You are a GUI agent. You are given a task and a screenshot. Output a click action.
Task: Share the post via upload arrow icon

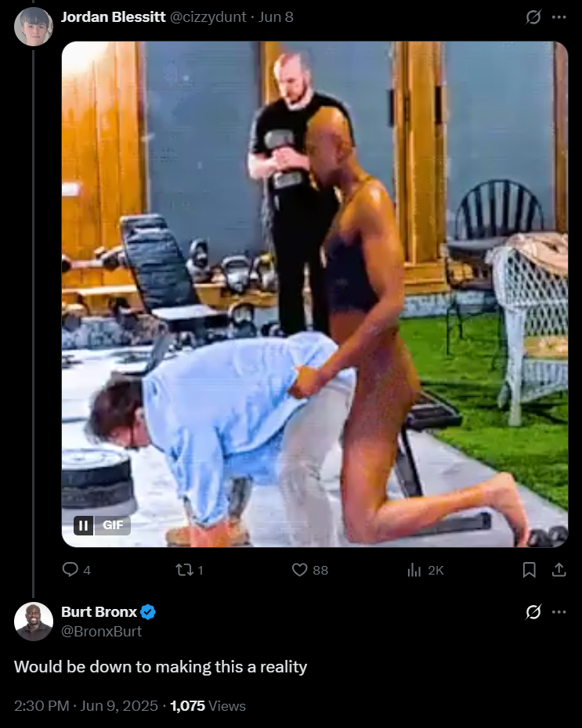(559, 570)
